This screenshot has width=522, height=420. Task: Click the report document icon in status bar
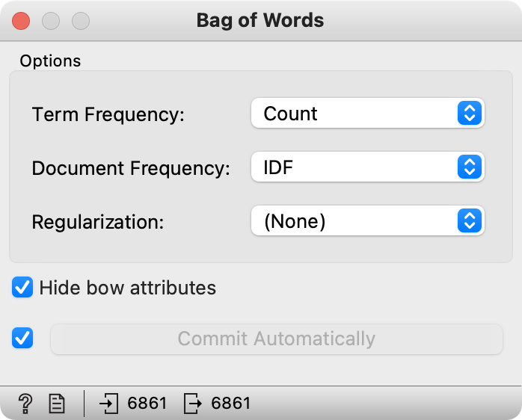point(57,404)
